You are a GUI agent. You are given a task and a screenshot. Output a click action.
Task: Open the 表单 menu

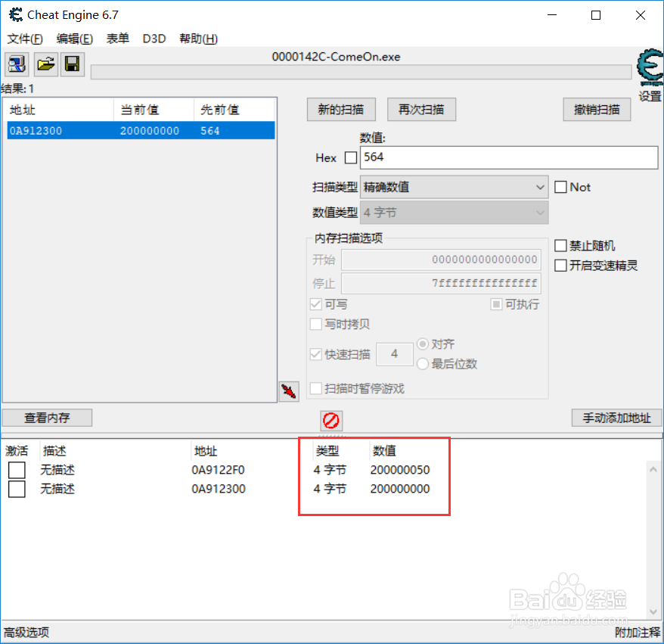click(117, 39)
